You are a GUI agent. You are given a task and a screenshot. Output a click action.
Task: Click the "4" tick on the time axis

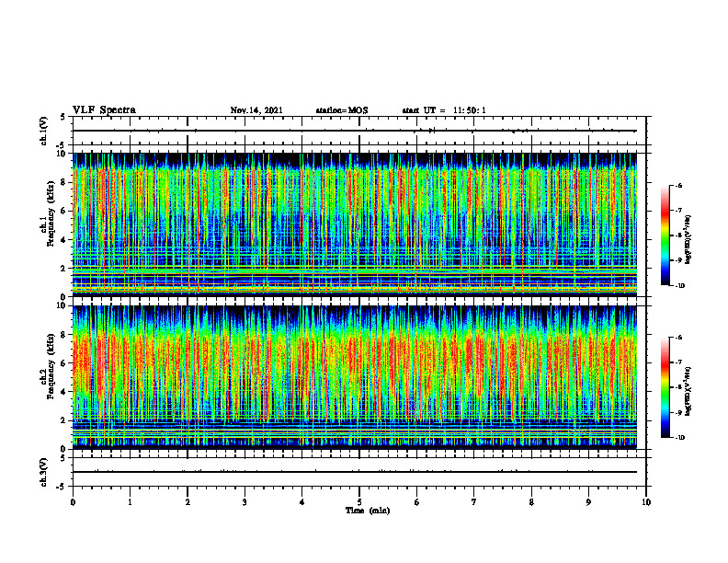point(302,502)
